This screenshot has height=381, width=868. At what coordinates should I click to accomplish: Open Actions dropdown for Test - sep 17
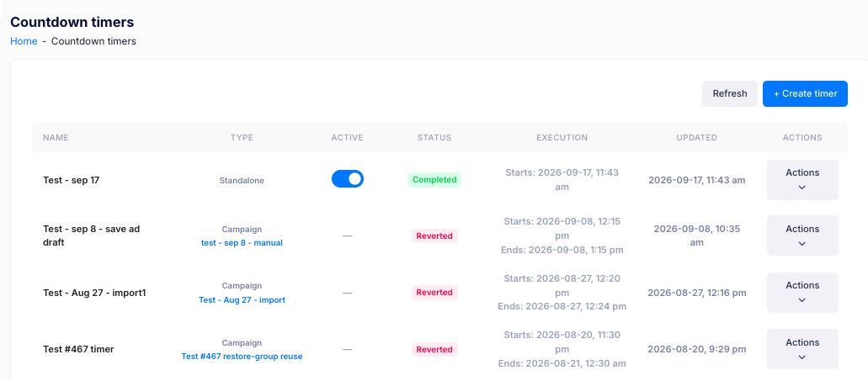coord(802,180)
